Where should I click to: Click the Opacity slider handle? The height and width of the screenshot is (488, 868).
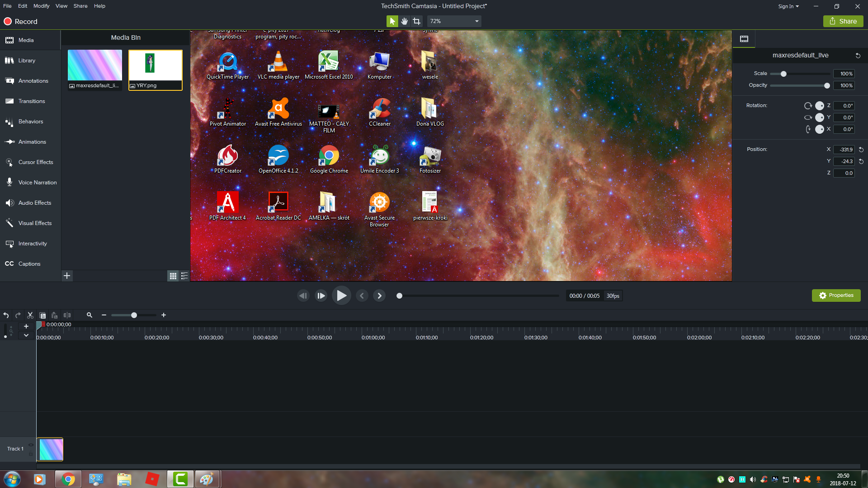pos(827,85)
